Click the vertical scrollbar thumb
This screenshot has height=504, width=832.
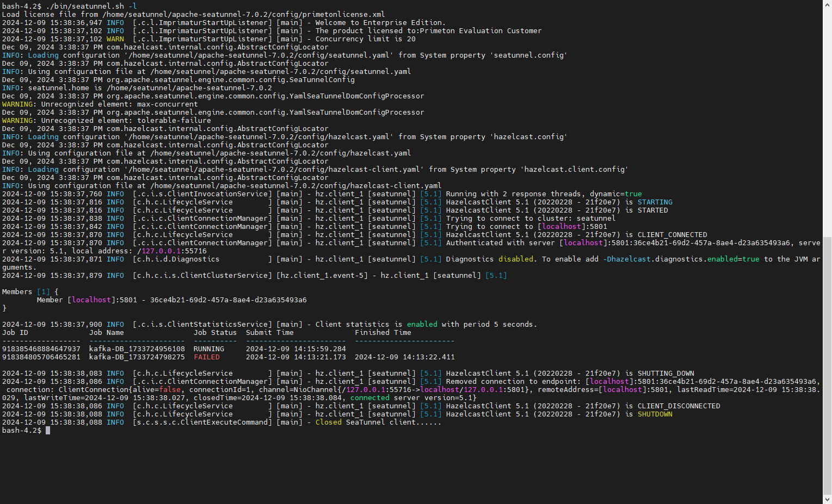[x=827, y=364]
